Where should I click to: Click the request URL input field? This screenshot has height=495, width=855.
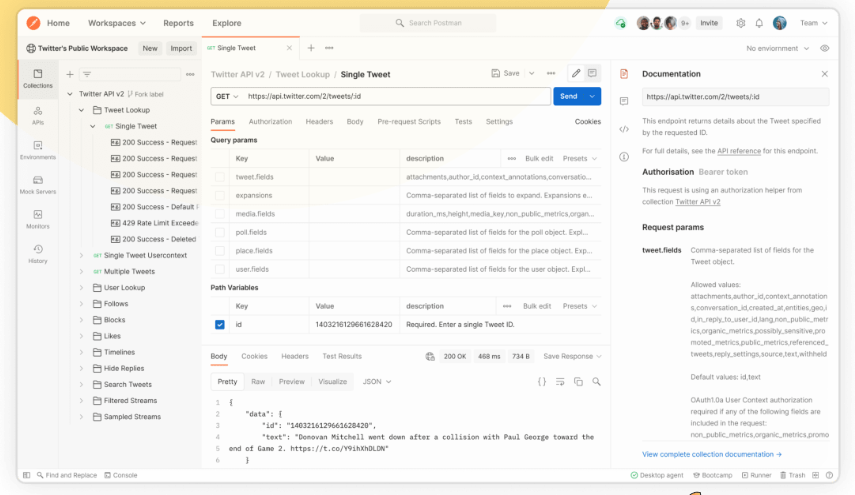pyautogui.click(x=396, y=96)
